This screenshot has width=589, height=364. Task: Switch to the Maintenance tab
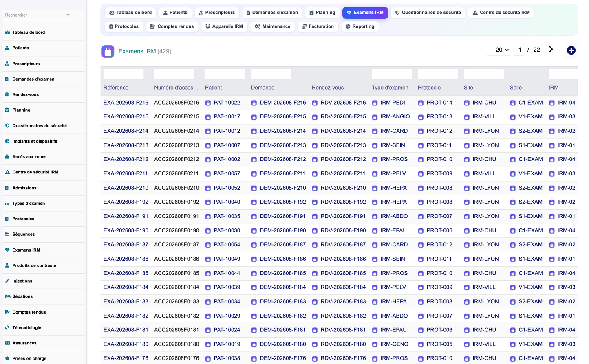(x=273, y=26)
